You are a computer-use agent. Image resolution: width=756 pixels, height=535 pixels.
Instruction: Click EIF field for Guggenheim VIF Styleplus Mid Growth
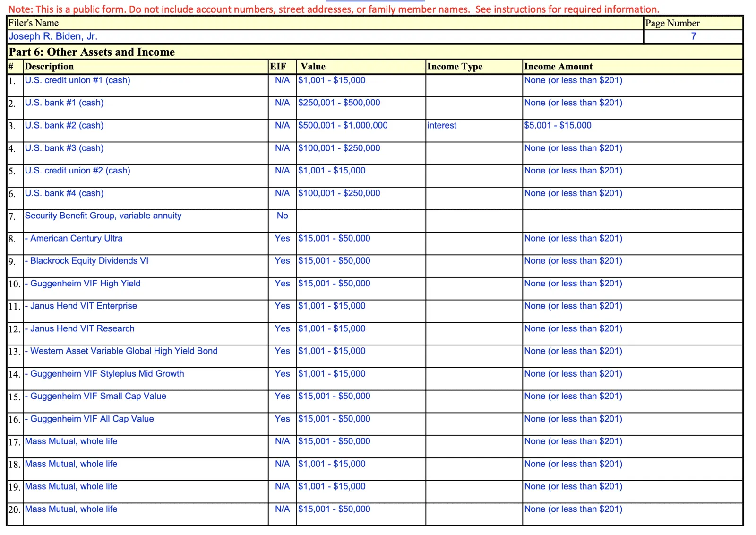pyautogui.click(x=282, y=374)
